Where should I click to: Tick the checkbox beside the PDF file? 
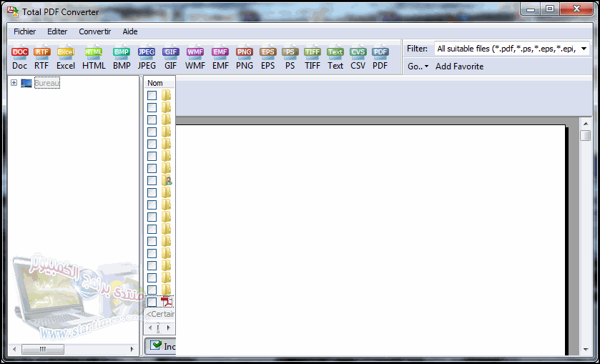pos(152,302)
